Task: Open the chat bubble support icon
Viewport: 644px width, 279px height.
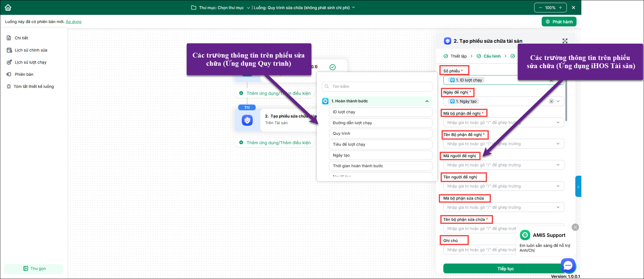Action: pyautogui.click(x=568, y=266)
